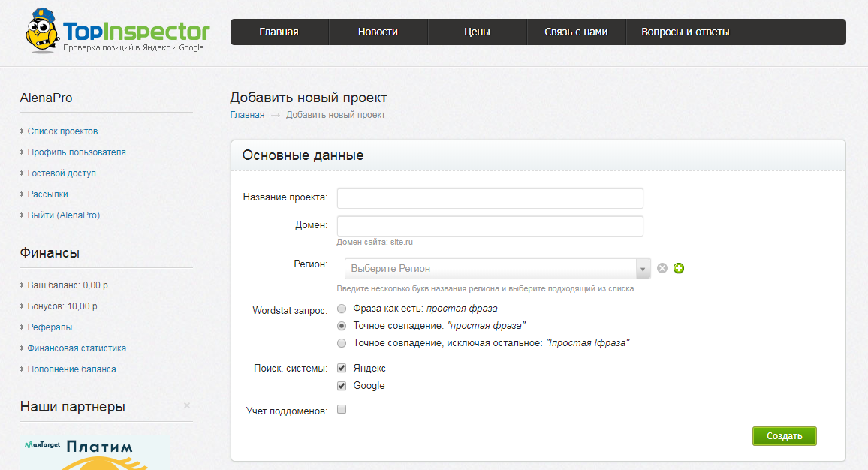Clear the region using the gray X icon
Viewport: 868px width, 470px height.
(x=662, y=268)
